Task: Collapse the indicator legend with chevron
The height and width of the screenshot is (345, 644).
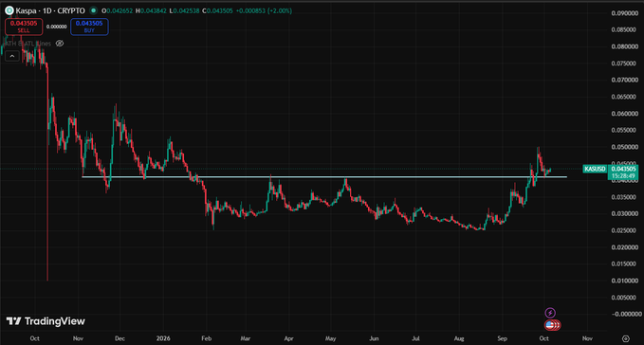Action: point(12,56)
